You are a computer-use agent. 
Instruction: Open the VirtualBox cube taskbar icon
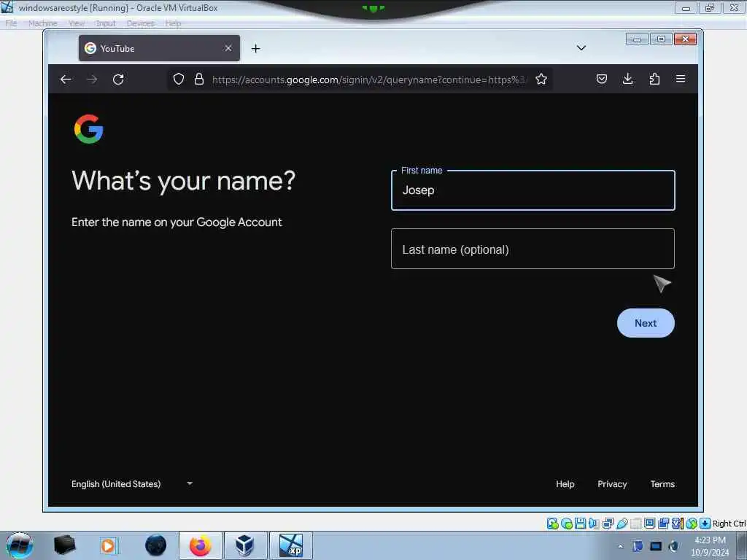(x=245, y=545)
